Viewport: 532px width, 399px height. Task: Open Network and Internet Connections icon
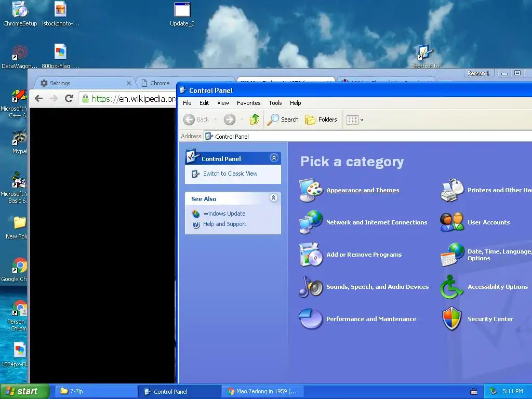click(x=311, y=222)
